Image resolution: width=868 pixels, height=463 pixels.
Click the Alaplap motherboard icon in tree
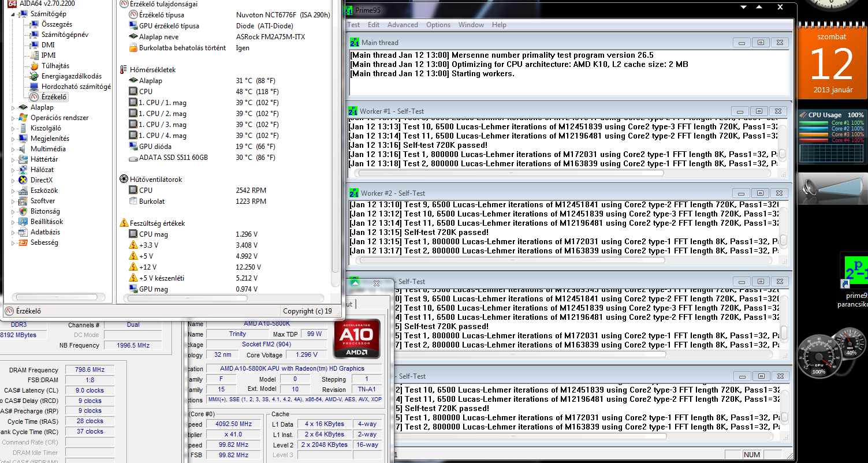tap(23, 107)
